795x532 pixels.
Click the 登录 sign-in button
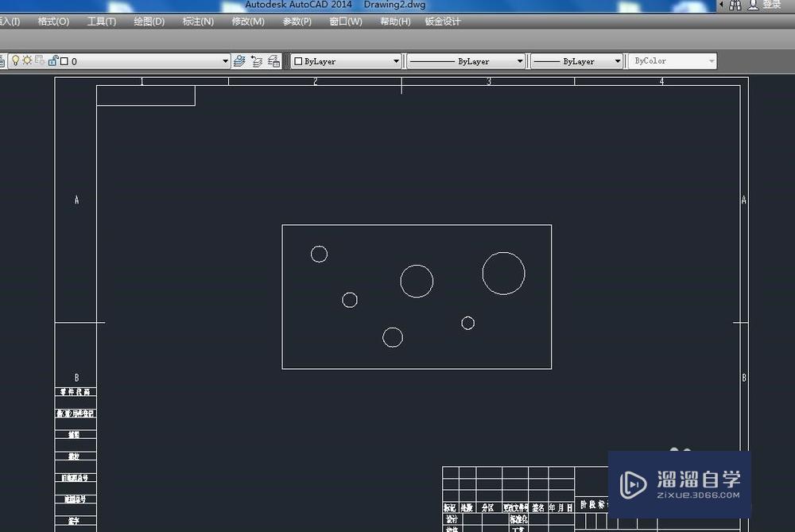[772, 5]
